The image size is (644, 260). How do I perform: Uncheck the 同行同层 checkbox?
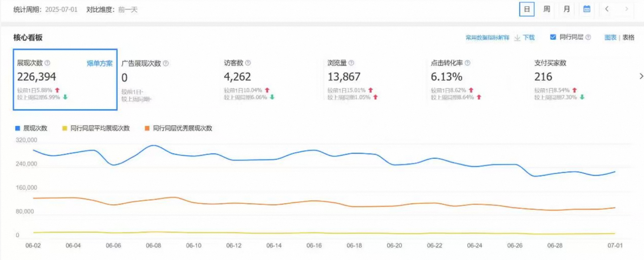(x=553, y=37)
